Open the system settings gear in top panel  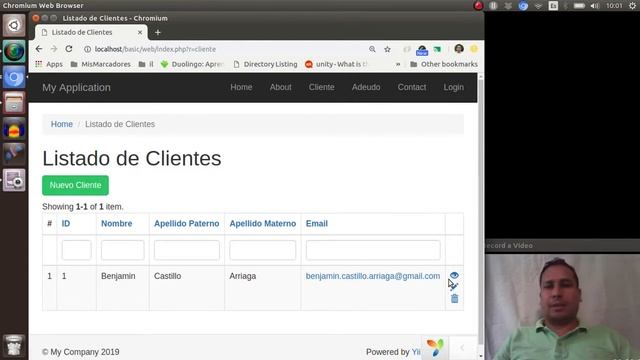(x=632, y=6)
